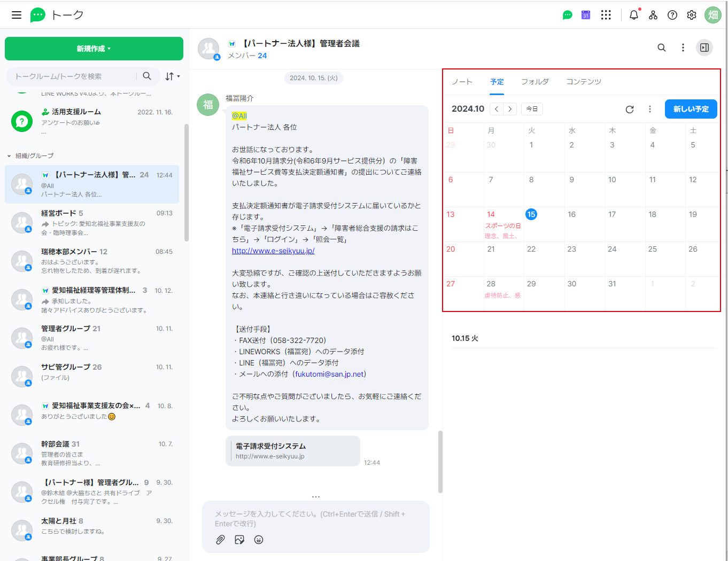Collapse the 組織/グループ section

click(x=30, y=155)
